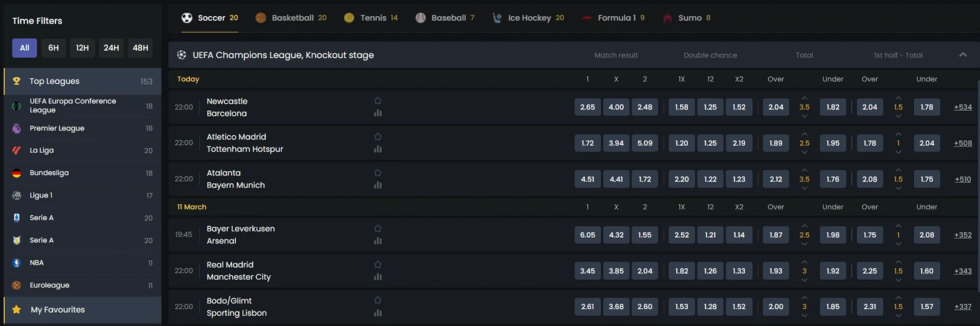Switch to the Tennis tab

(x=371, y=18)
